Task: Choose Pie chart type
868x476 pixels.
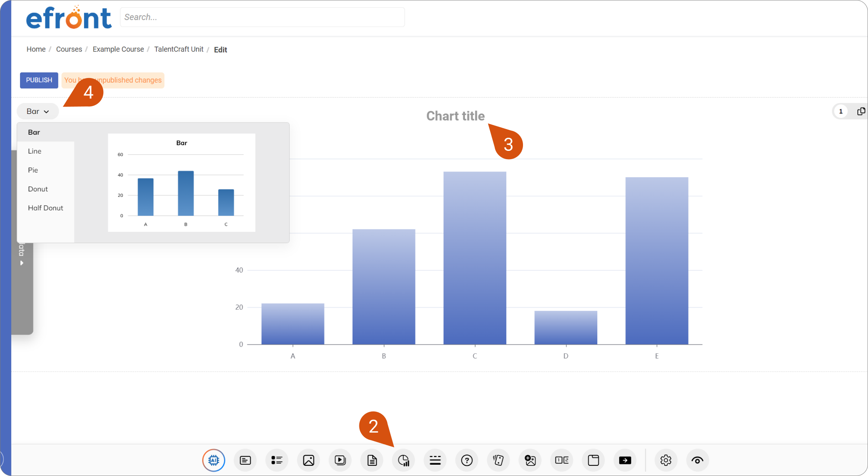Action: 46,170
